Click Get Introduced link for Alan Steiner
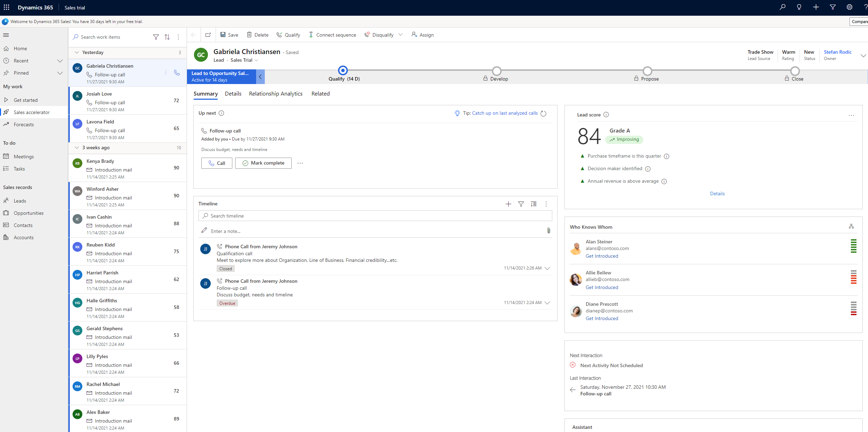This screenshot has height=432, width=868. tap(602, 256)
